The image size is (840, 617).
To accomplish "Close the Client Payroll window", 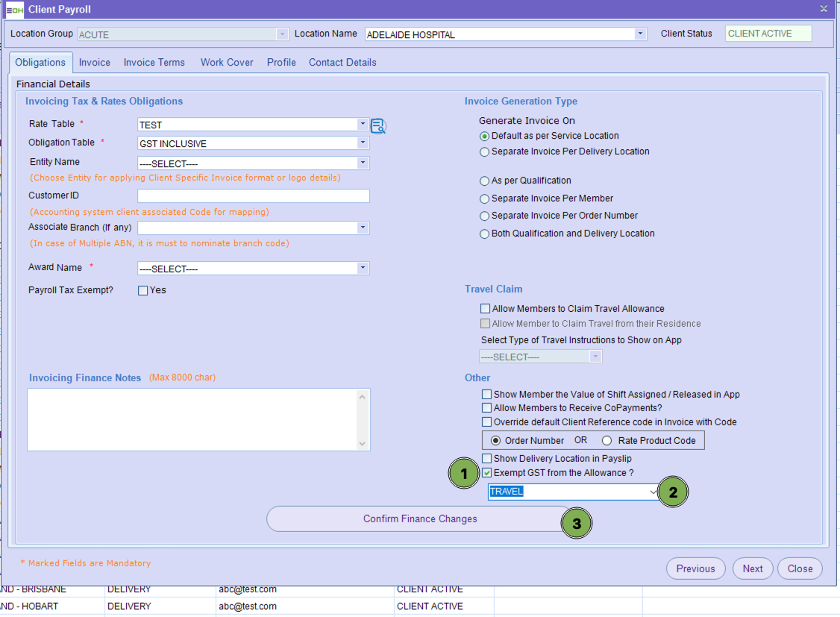I will tap(824, 9).
